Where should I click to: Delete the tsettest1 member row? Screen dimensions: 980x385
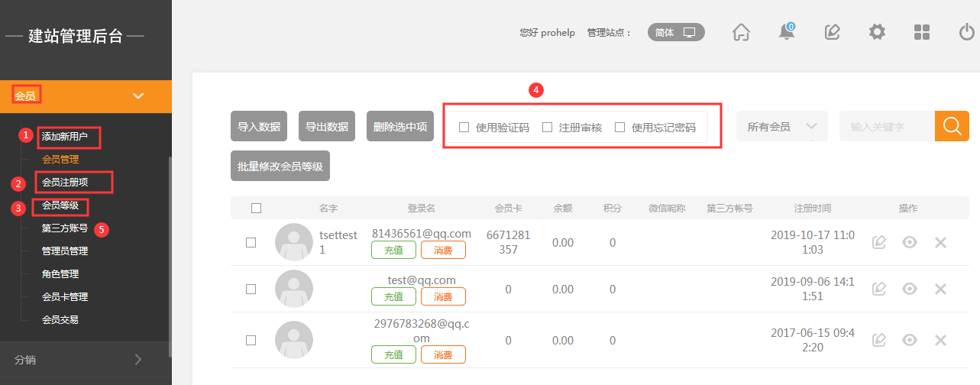940,242
